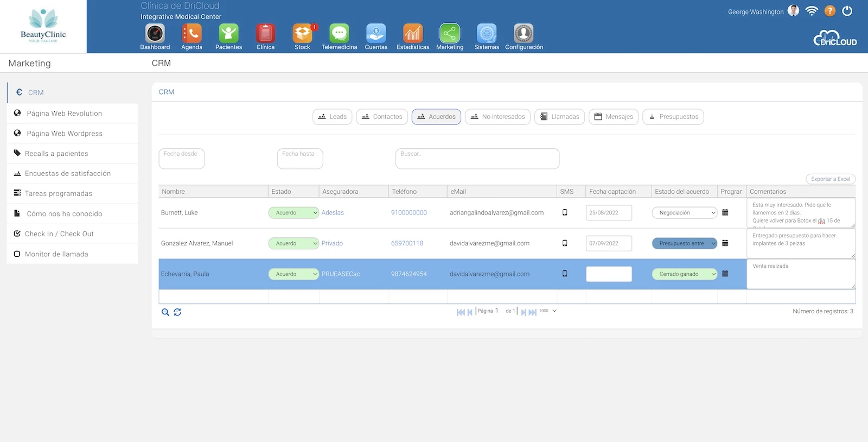
Task: Click phone number 9100000000
Action: (409, 213)
